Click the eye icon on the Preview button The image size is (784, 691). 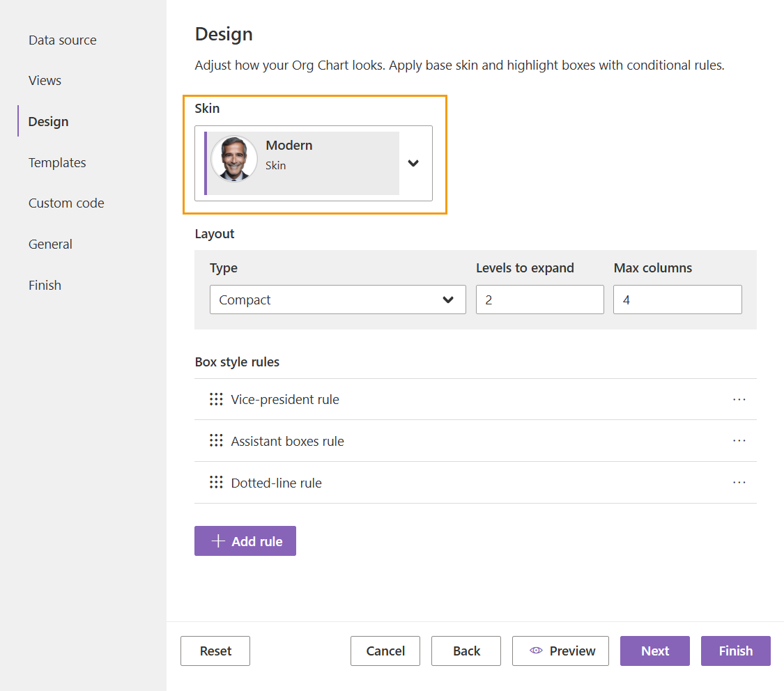[536, 651]
